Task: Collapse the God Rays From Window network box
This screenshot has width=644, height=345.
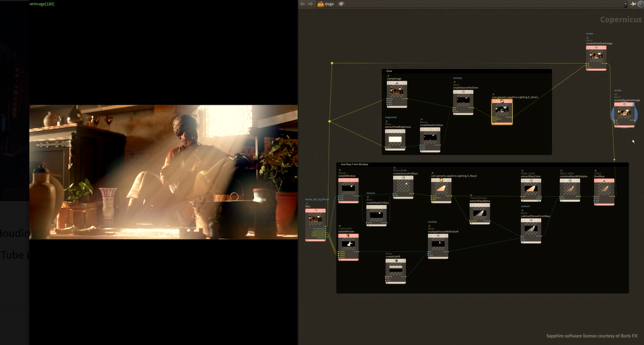Action: 338,164
